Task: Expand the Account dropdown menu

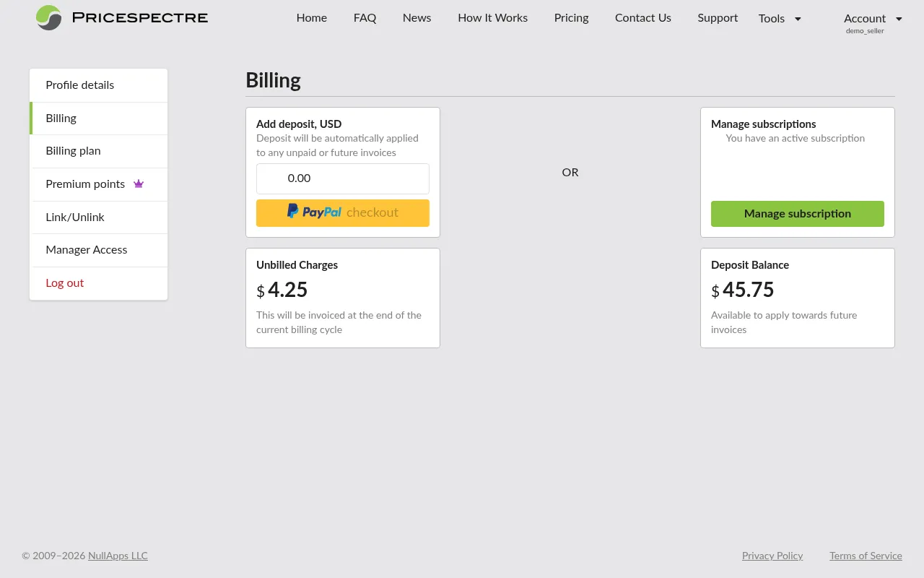Action: coord(873,19)
